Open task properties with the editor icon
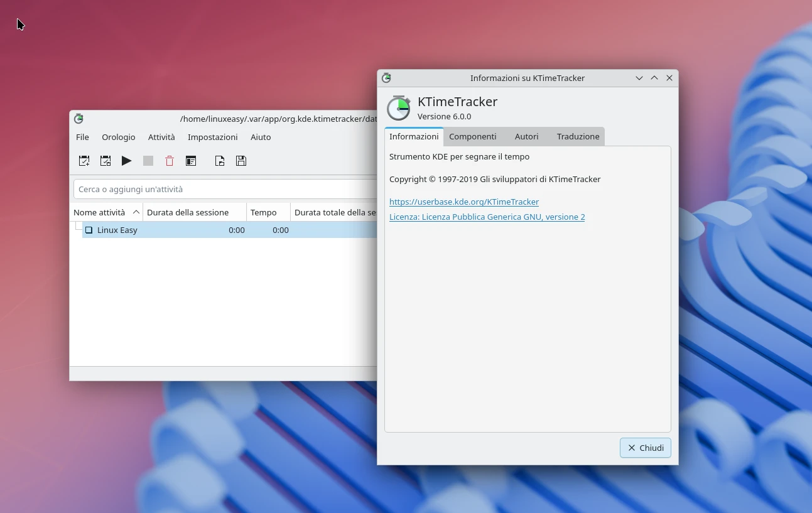 pyautogui.click(x=191, y=161)
